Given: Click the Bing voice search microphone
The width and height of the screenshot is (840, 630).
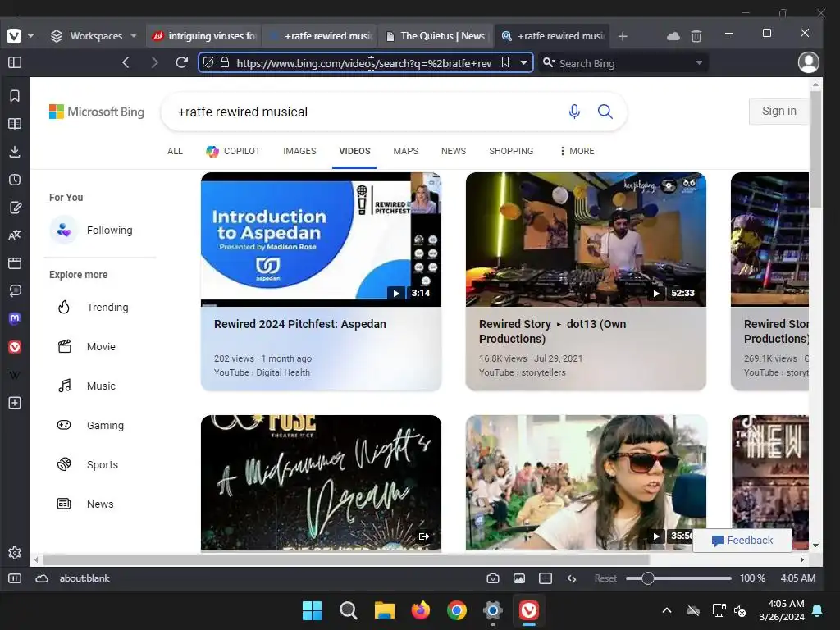Looking at the screenshot, I should click(x=574, y=112).
